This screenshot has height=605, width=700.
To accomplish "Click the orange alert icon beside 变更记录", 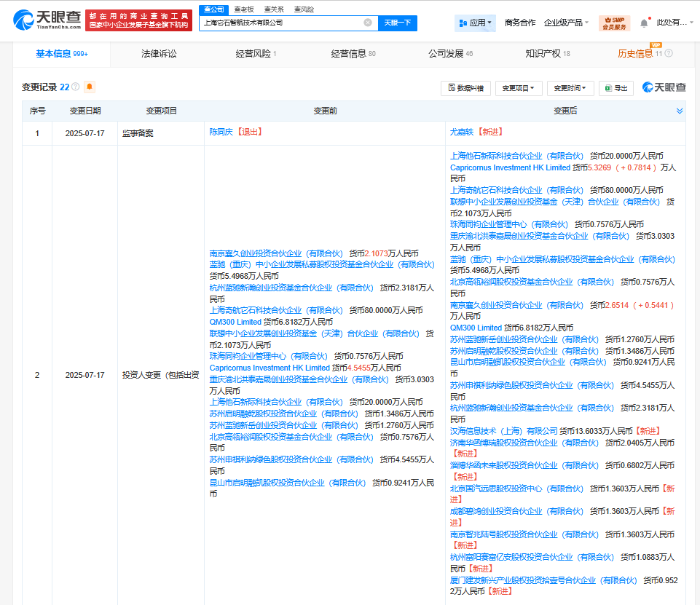I will (90, 87).
